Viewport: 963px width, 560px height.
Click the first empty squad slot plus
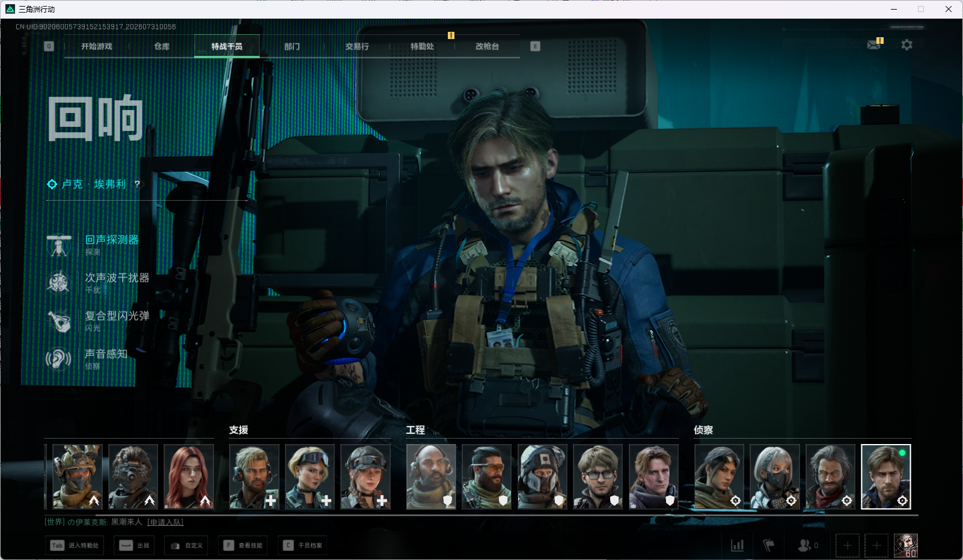(x=848, y=546)
